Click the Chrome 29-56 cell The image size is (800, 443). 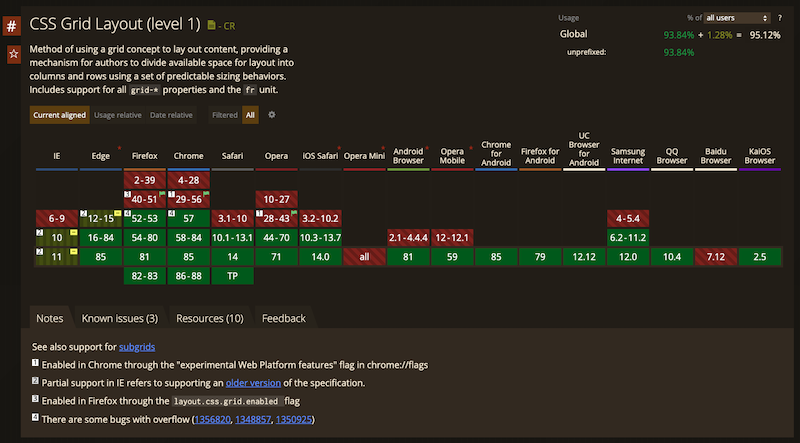(188, 199)
